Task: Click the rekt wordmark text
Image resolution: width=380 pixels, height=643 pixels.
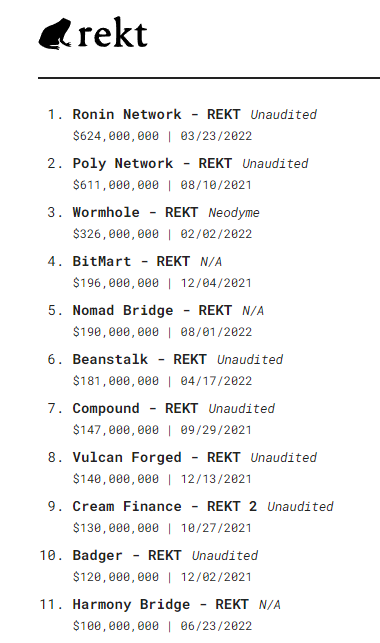Action: click(x=112, y=32)
